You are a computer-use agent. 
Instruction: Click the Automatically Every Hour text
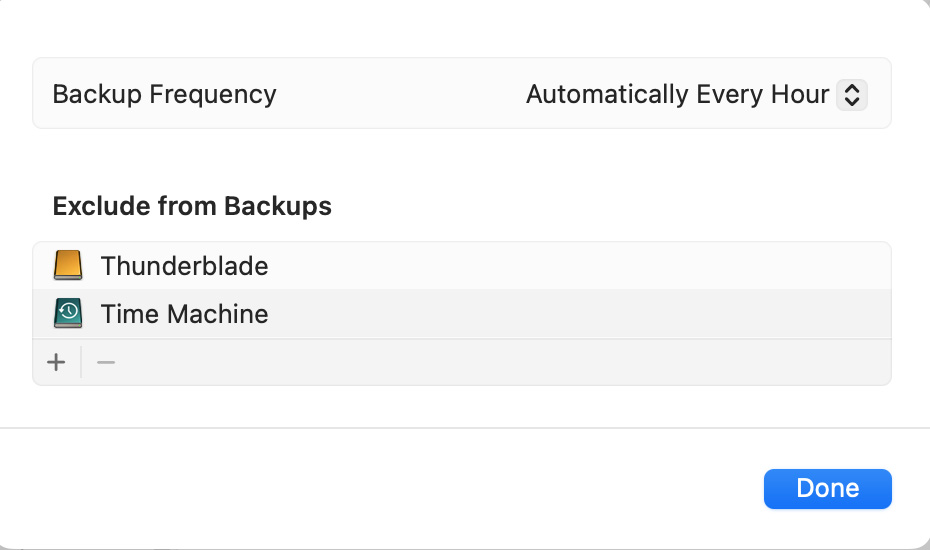[x=677, y=95]
